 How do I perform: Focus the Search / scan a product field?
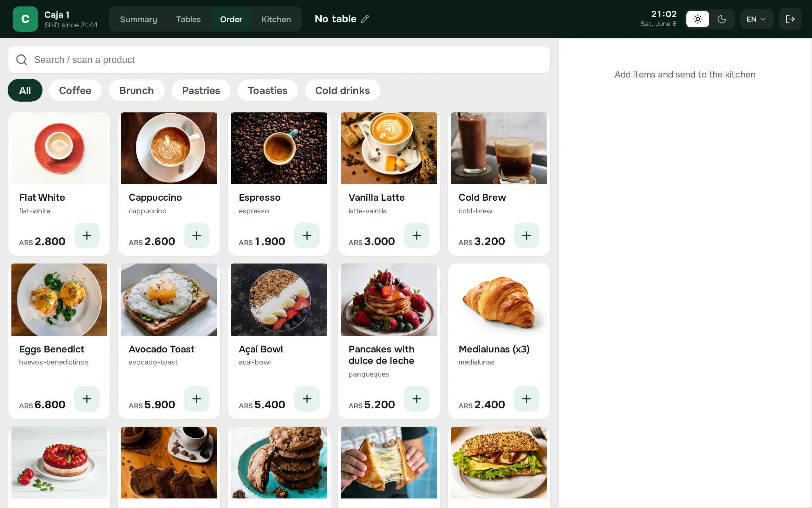click(279, 60)
